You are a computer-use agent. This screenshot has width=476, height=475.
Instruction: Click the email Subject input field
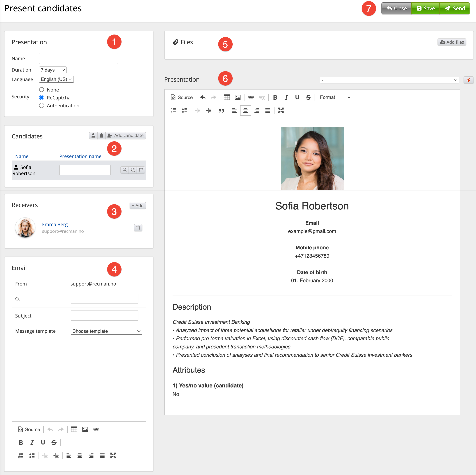click(104, 316)
